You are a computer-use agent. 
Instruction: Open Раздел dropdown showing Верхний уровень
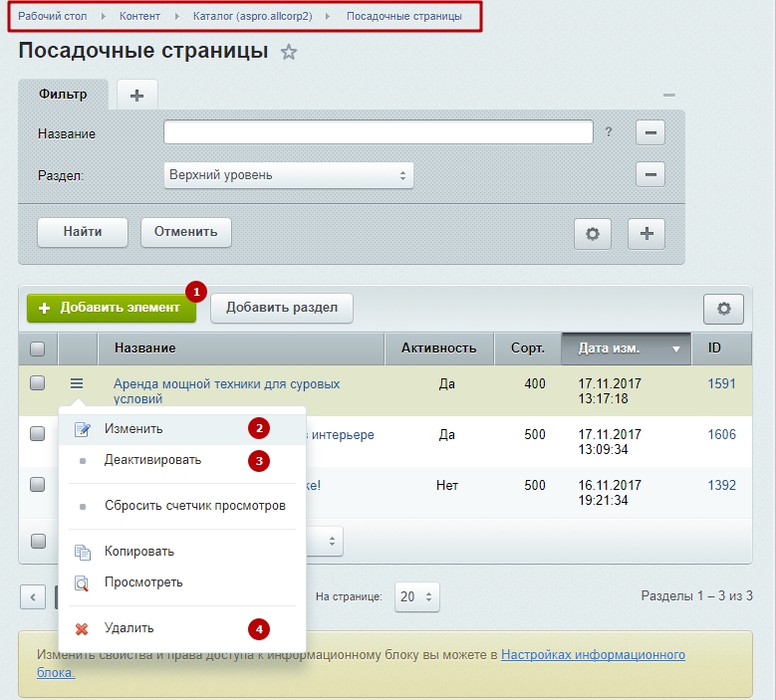(x=289, y=175)
